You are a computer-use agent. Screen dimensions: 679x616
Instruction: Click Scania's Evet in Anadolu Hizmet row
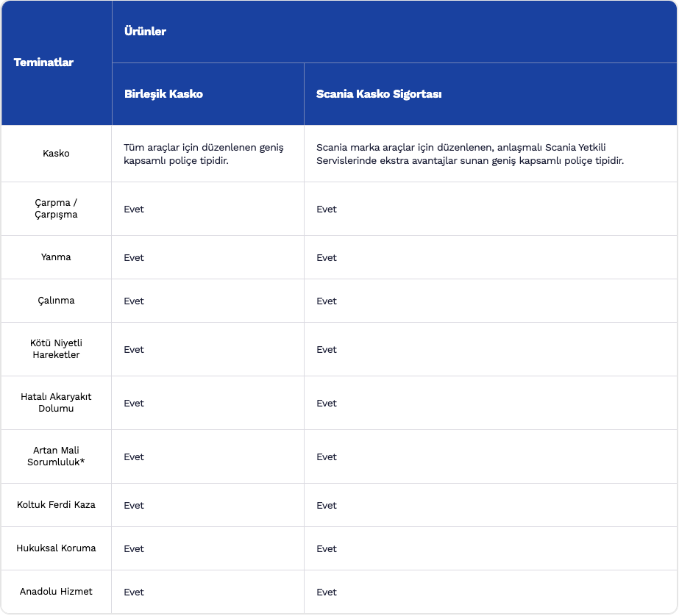(x=327, y=592)
